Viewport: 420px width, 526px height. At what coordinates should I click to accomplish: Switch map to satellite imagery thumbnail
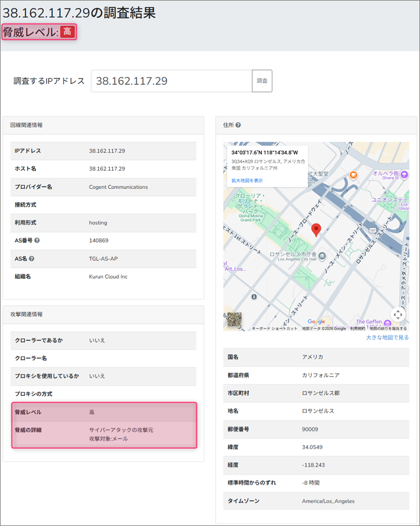pos(235,319)
